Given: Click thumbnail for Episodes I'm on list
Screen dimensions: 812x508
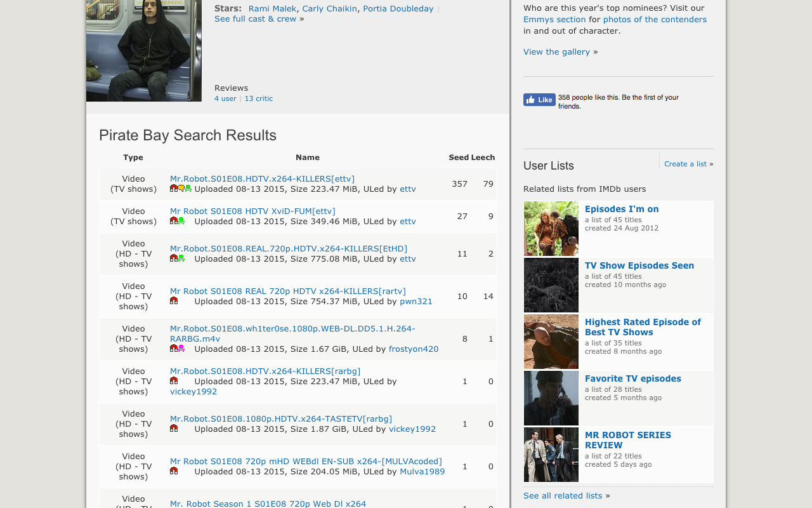Looking at the screenshot, I should coord(551,229).
